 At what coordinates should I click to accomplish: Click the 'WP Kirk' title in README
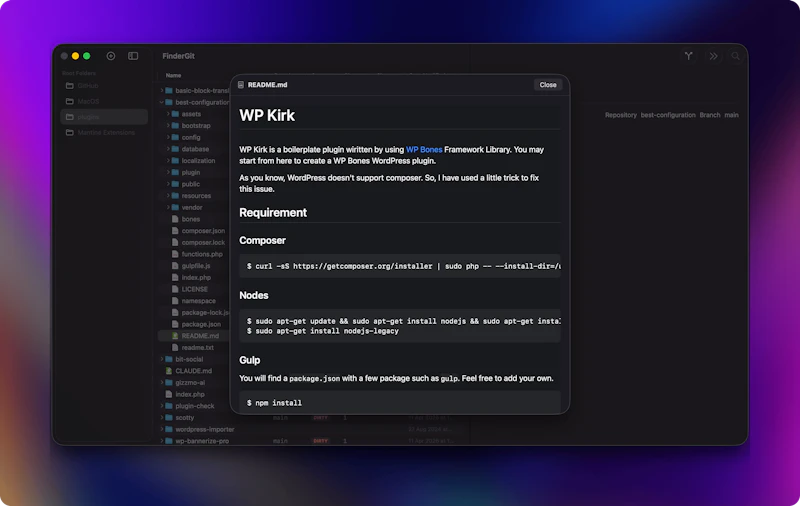coord(267,115)
